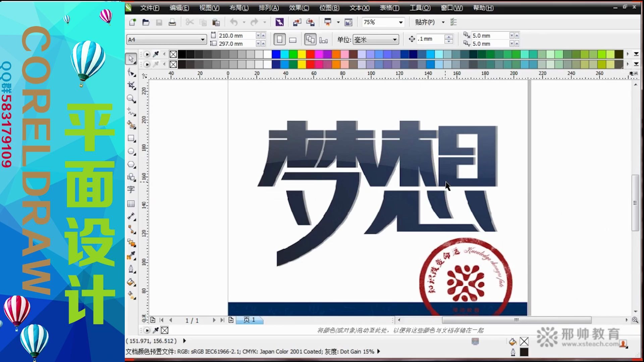The image size is (644, 362).
Task: Open the 位图 menu
Action: pyautogui.click(x=329, y=7)
